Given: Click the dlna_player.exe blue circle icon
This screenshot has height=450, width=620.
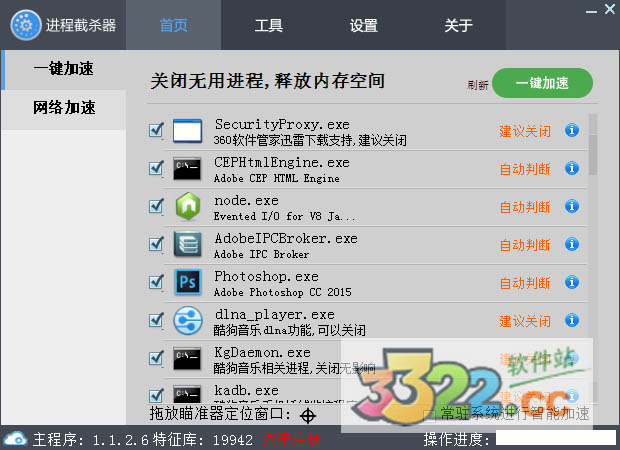Looking at the screenshot, I should click(188, 320).
